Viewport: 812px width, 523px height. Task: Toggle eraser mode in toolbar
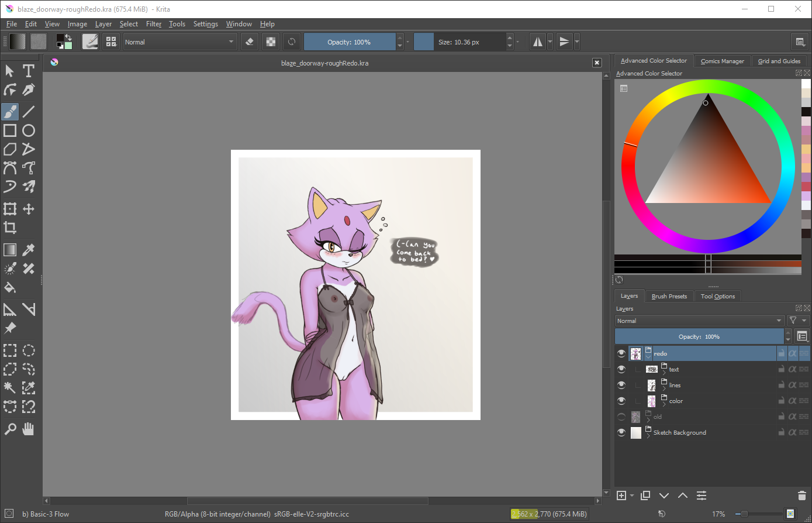pos(250,42)
